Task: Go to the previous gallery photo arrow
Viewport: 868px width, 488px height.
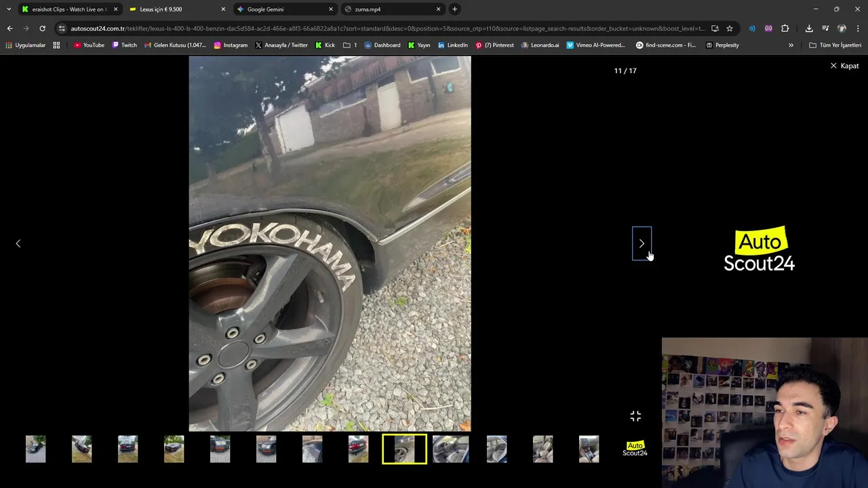Action: tap(18, 243)
